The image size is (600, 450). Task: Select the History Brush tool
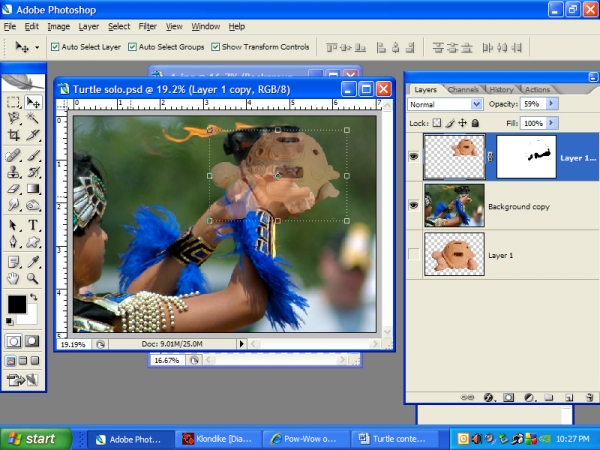tap(33, 172)
